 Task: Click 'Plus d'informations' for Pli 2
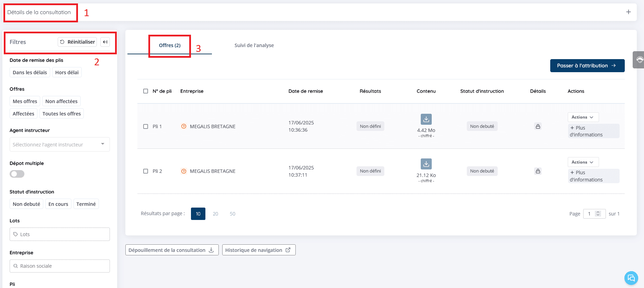point(594,176)
